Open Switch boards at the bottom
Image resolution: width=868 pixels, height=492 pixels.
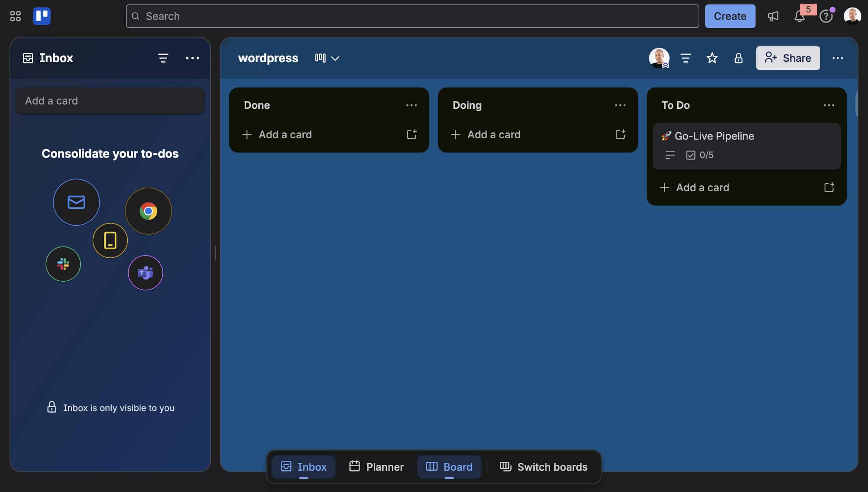click(x=543, y=467)
